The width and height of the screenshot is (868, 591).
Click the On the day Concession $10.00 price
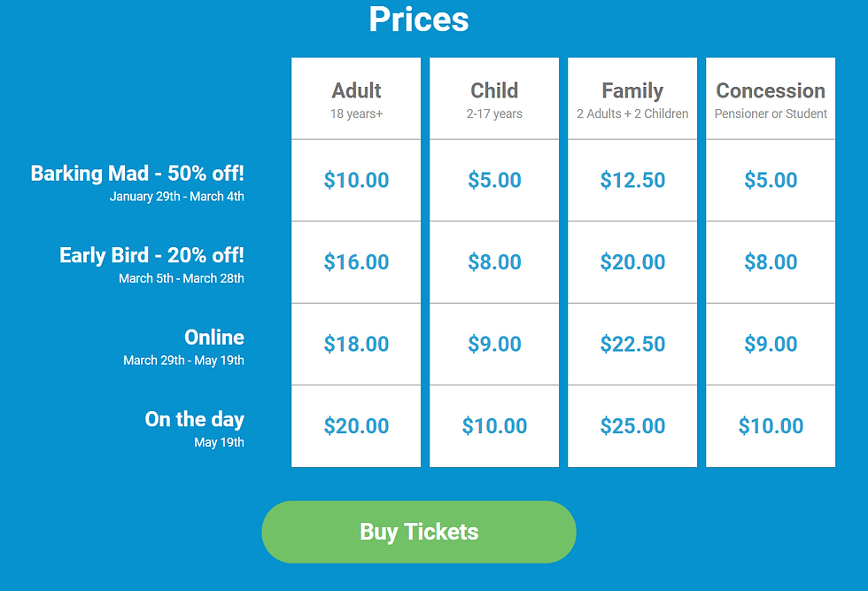pyautogui.click(x=771, y=426)
